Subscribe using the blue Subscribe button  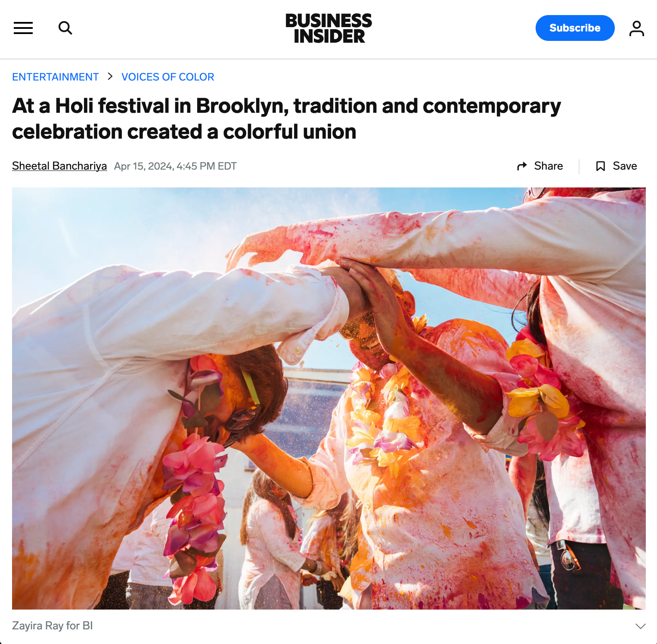pos(575,28)
